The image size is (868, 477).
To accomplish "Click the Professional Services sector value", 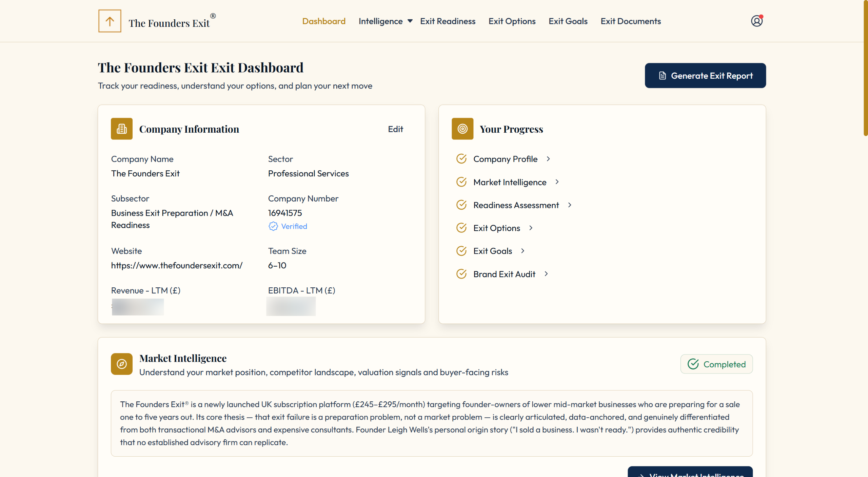I will pos(308,173).
